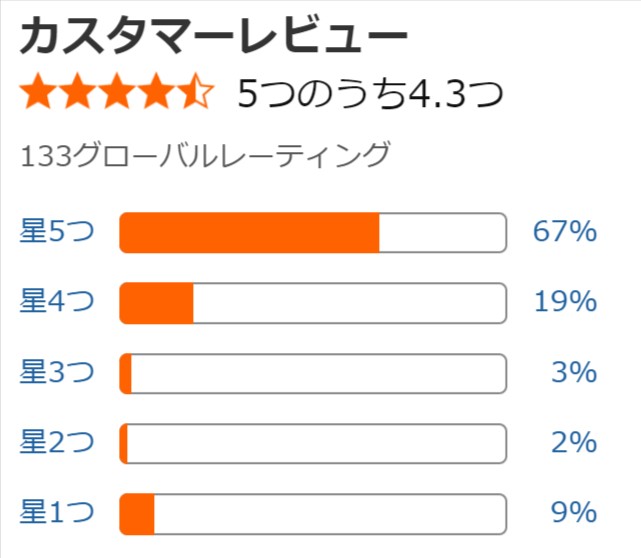Open the 星5つ reviews link
The width and height of the screenshot is (641, 558).
[x=57, y=231]
